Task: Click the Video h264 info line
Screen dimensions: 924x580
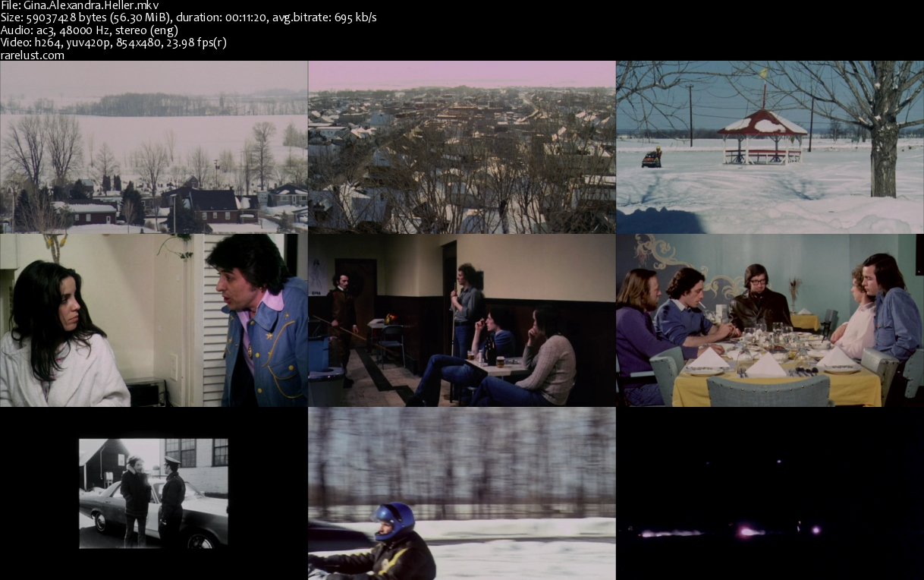Action: 114,43
